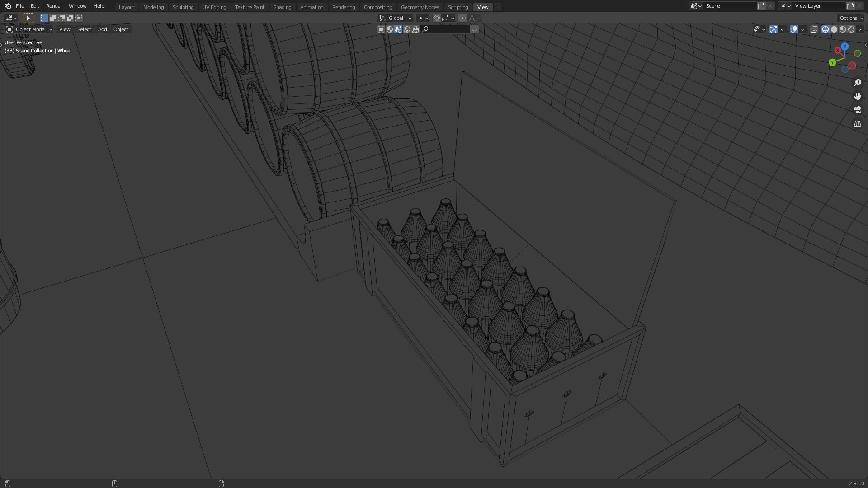
Task: Click the zoom magnifier navigation icon
Action: (x=858, y=83)
